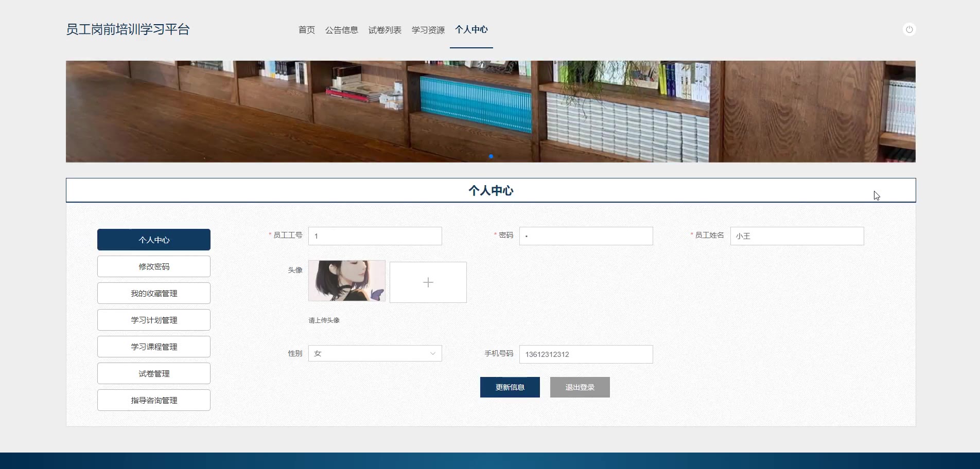
Task: Click the 请上传头像 hint text
Action: pyautogui.click(x=324, y=320)
